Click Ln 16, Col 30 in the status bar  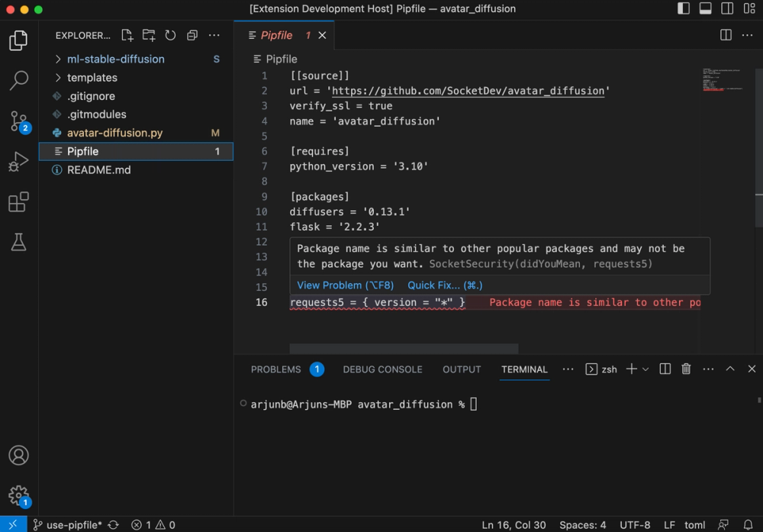tap(513, 524)
